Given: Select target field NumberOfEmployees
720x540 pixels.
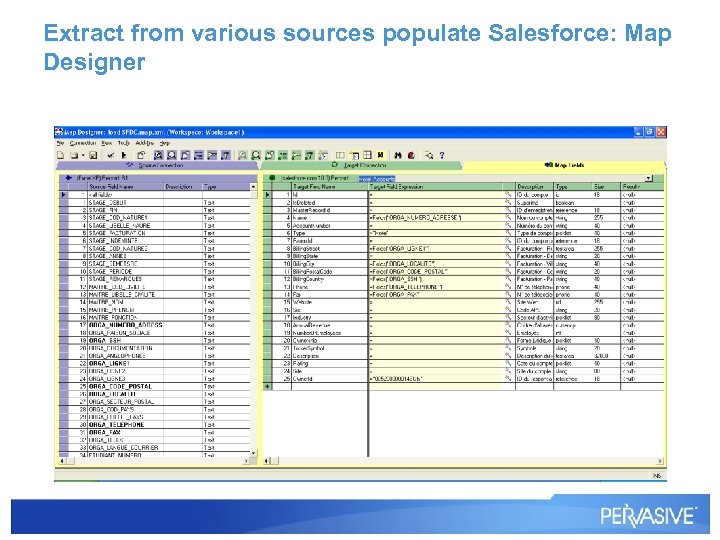Looking at the screenshot, I should (x=329, y=333).
